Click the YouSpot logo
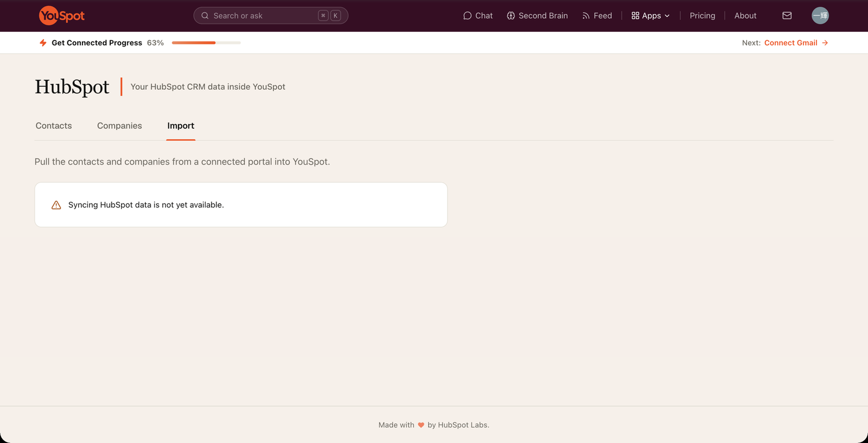The image size is (868, 443). [61, 16]
